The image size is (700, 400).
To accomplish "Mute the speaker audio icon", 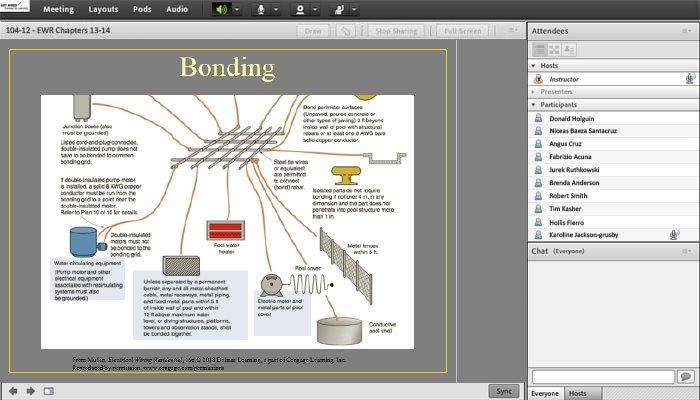I will point(222,9).
